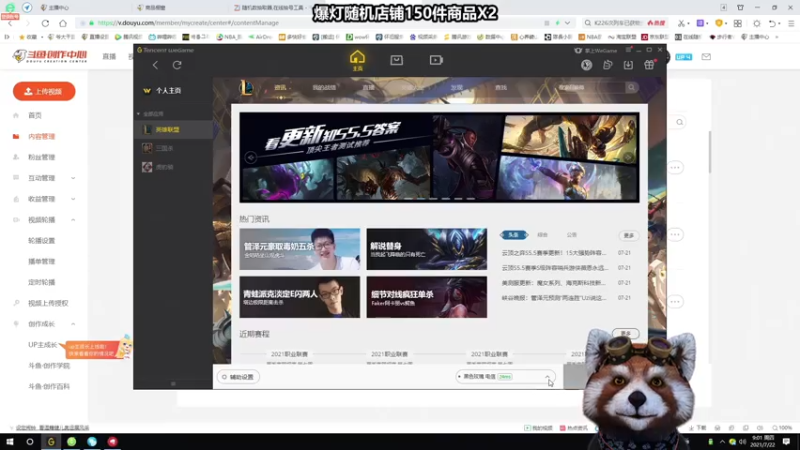Open the WeGame home tab icon
Screen dimensions: 800x450
point(357,60)
